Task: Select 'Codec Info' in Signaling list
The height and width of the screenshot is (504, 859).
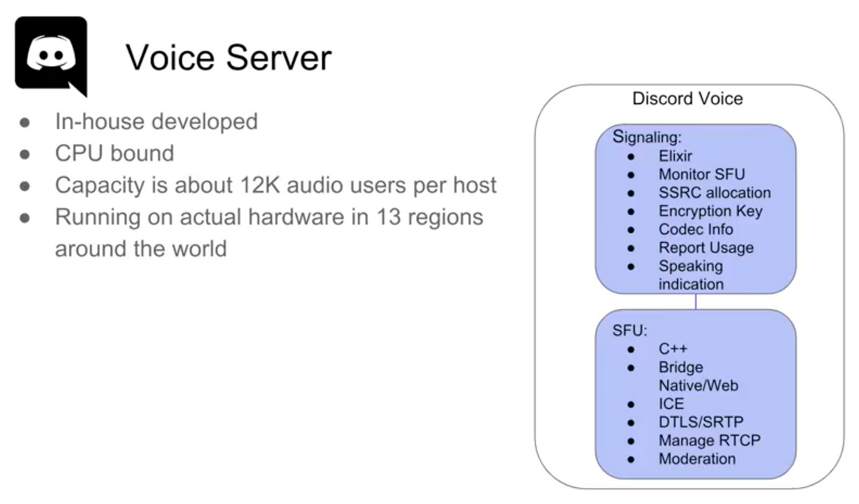Action: [696, 229]
